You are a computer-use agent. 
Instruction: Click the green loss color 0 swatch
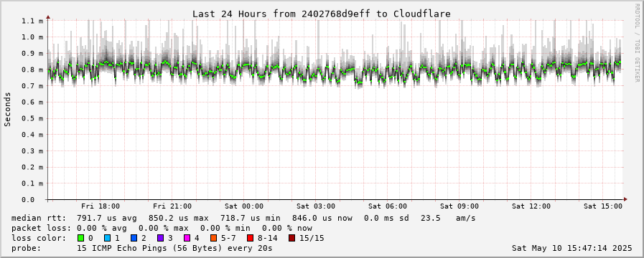(80, 238)
